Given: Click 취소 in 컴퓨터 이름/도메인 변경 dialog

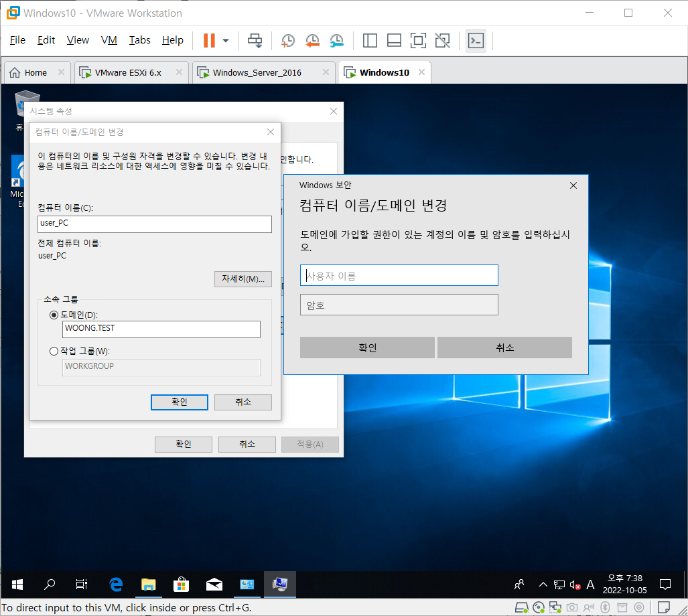Looking at the screenshot, I should point(243,402).
